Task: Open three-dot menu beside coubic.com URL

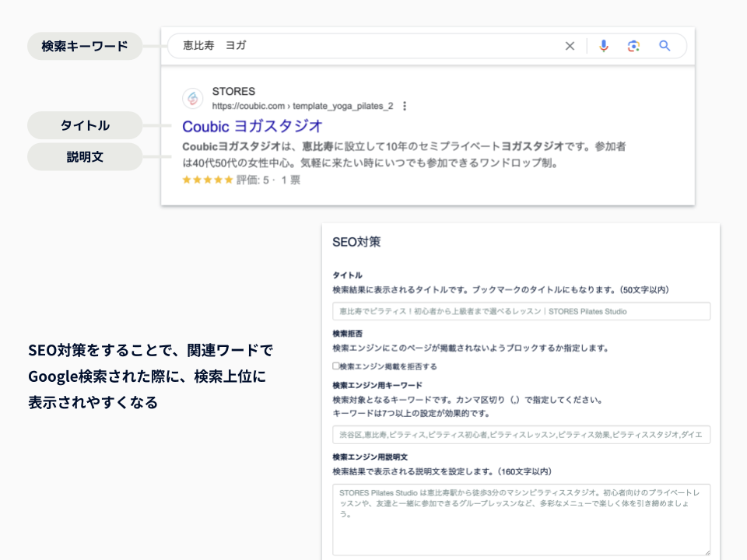Action: [x=405, y=106]
